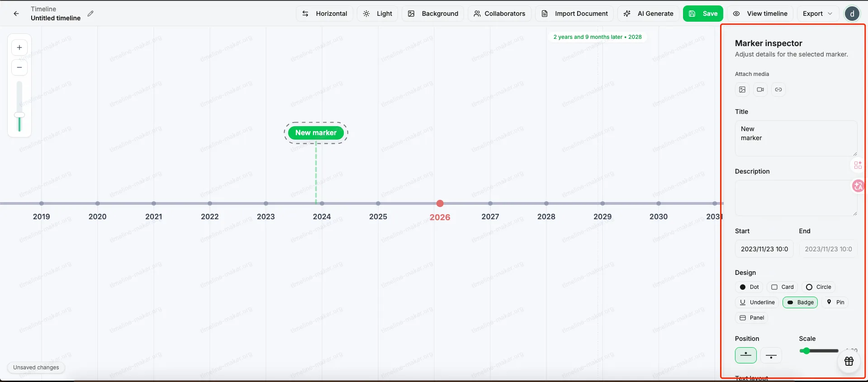Open the Export dropdown
The width and height of the screenshot is (868, 382).
click(x=818, y=14)
